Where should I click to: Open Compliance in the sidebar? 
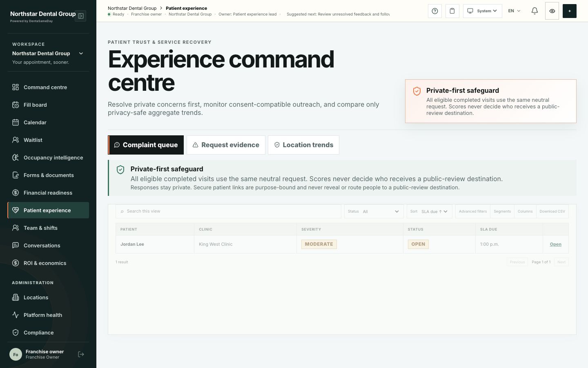[x=48, y=332]
